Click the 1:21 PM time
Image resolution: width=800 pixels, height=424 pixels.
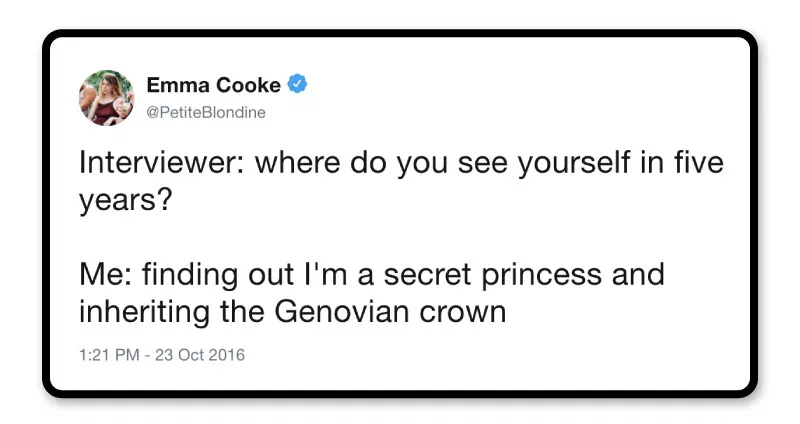[x=109, y=354]
